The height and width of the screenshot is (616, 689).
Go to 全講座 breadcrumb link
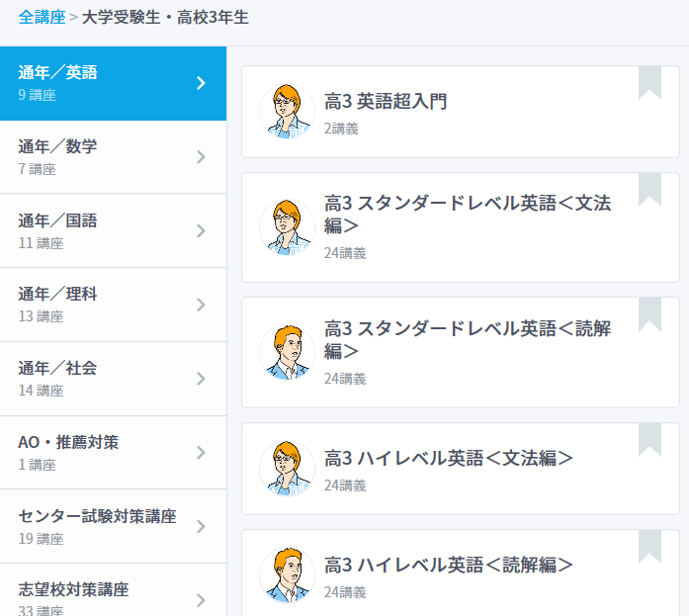(43, 18)
